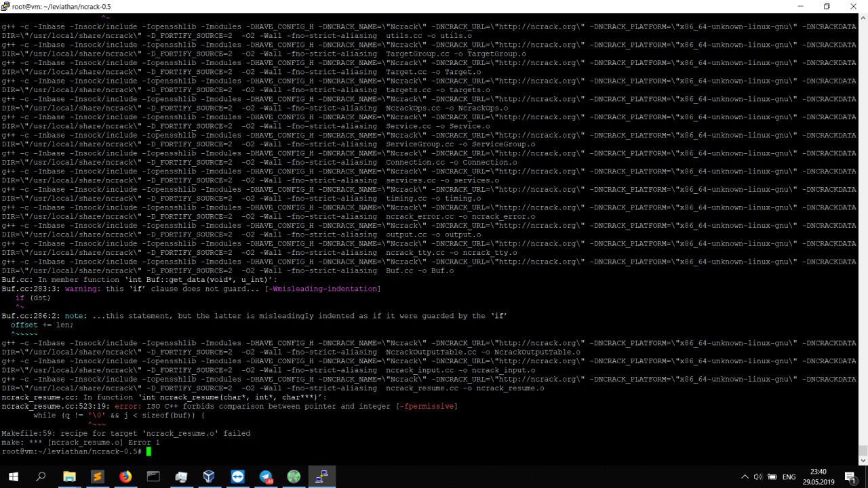Click the 'offset += len;' code line

pos(42,325)
